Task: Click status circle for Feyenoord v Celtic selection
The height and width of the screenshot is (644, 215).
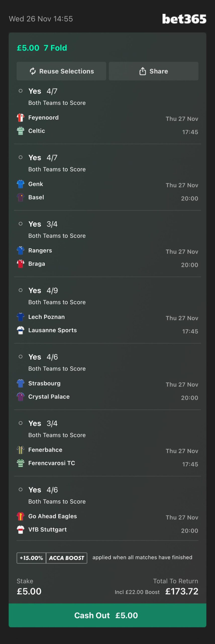Action: (x=21, y=91)
